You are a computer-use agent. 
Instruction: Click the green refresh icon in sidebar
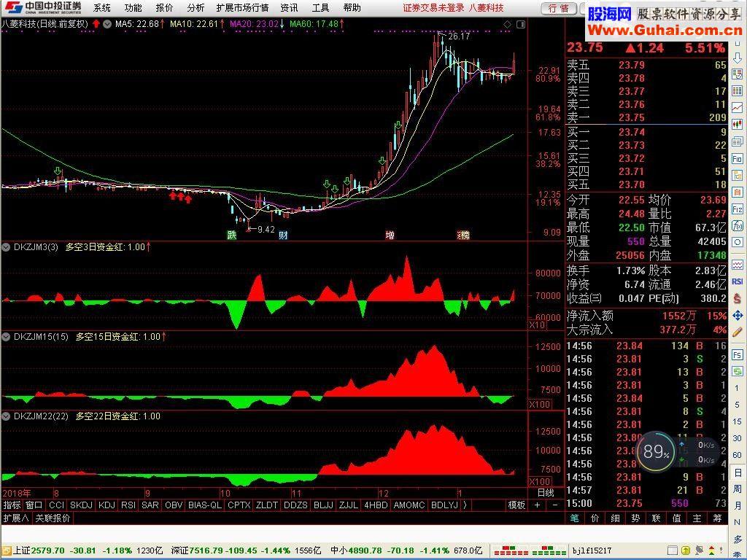point(738,371)
